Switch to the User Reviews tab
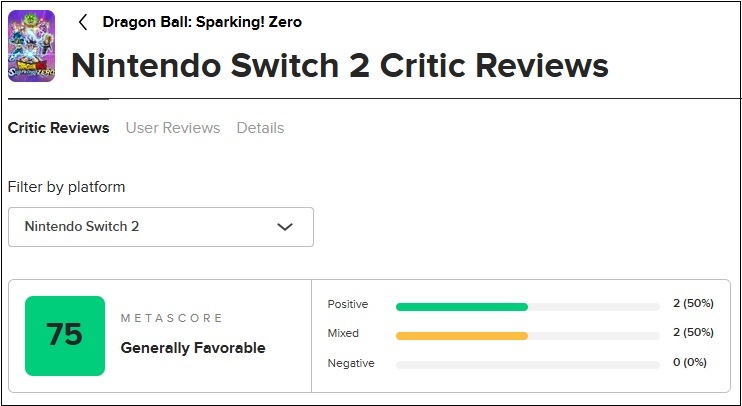Image resolution: width=742 pixels, height=406 pixels. click(x=172, y=128)
